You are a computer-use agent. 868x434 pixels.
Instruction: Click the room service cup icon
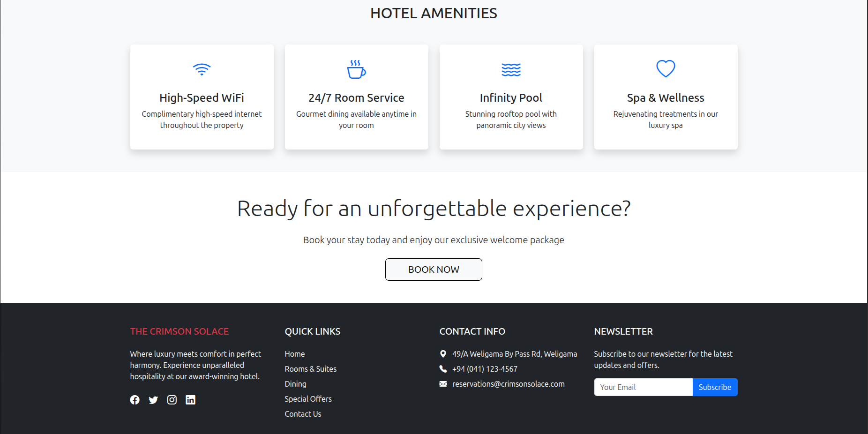356,69
